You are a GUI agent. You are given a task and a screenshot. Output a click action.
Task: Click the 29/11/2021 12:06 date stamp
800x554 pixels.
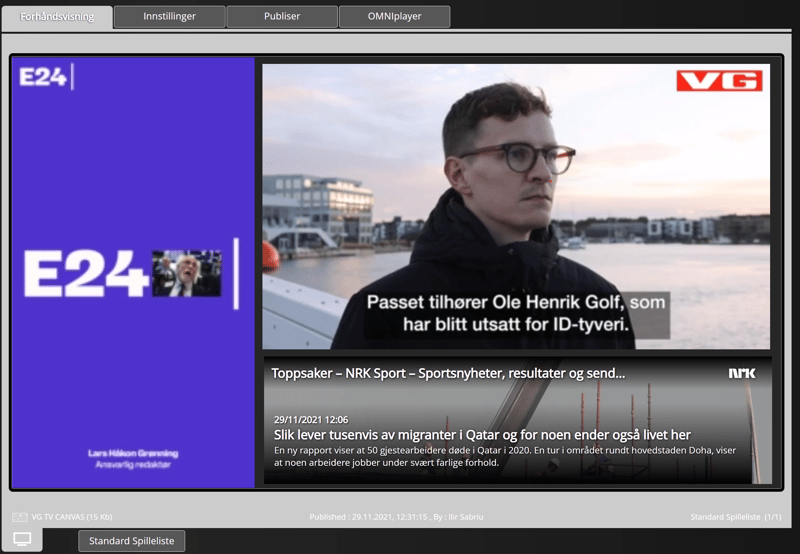click(311, 420)
